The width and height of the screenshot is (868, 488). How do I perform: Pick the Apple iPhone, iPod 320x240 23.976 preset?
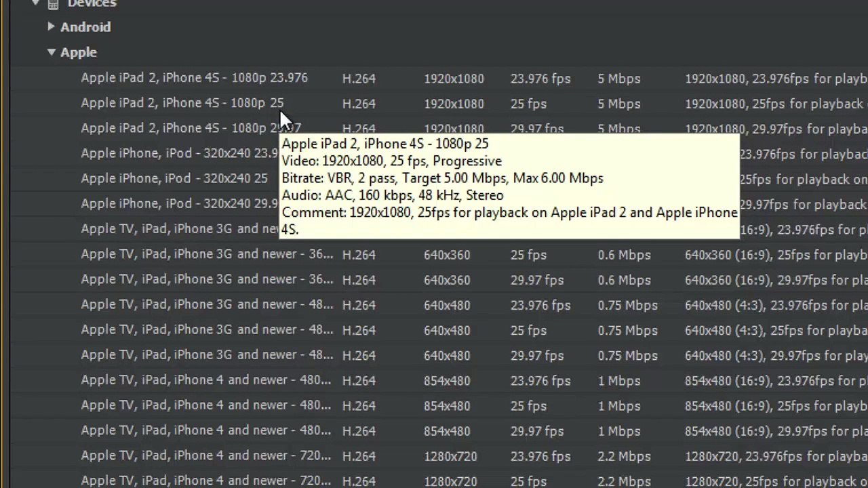[x=180, y=153]
